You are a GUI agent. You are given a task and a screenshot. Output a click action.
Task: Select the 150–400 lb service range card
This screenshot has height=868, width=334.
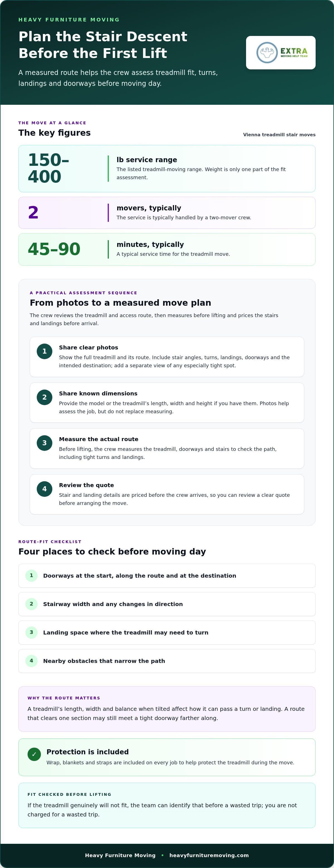[x=167, y=169]
